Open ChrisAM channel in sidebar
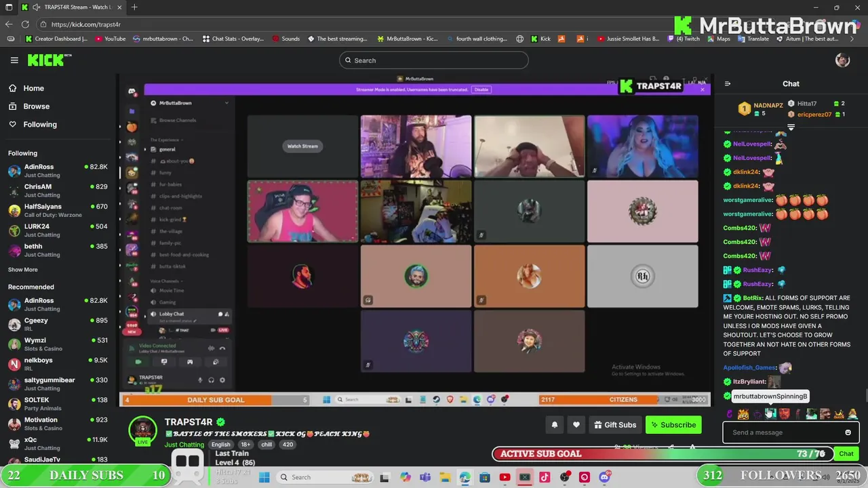Screen dimensions: 868x488 pos(58,190)
